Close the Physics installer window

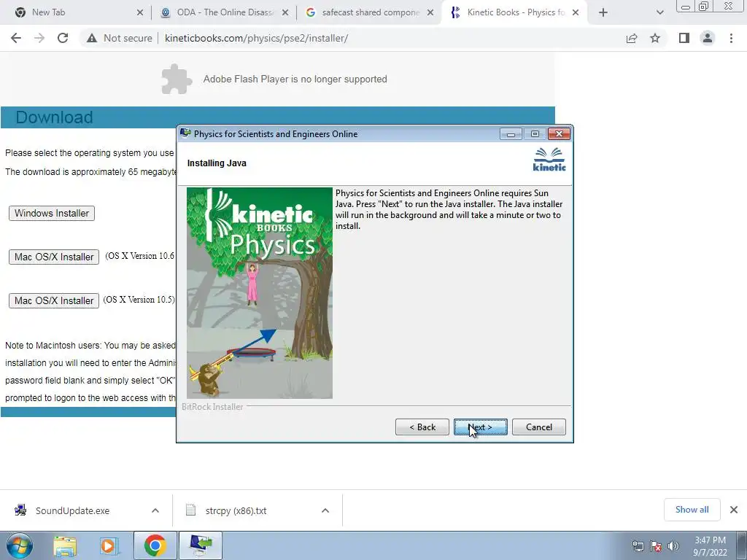click(559, 134)
